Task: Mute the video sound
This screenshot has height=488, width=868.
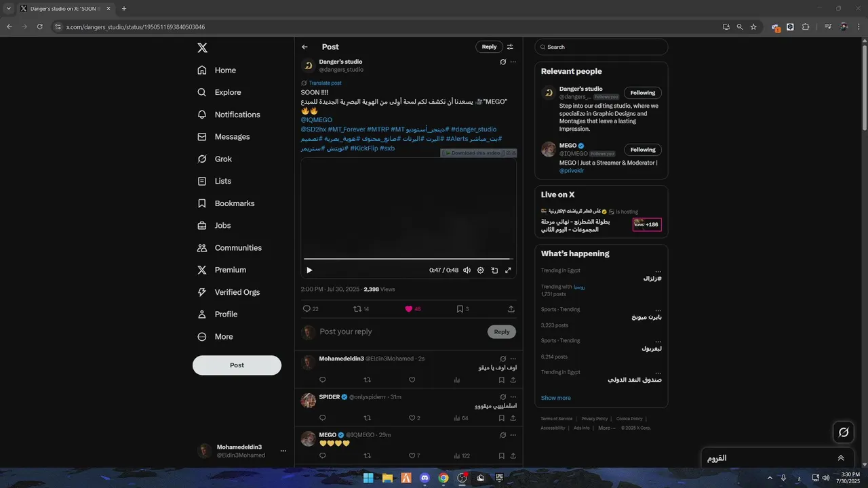Action: pos(467,270)
